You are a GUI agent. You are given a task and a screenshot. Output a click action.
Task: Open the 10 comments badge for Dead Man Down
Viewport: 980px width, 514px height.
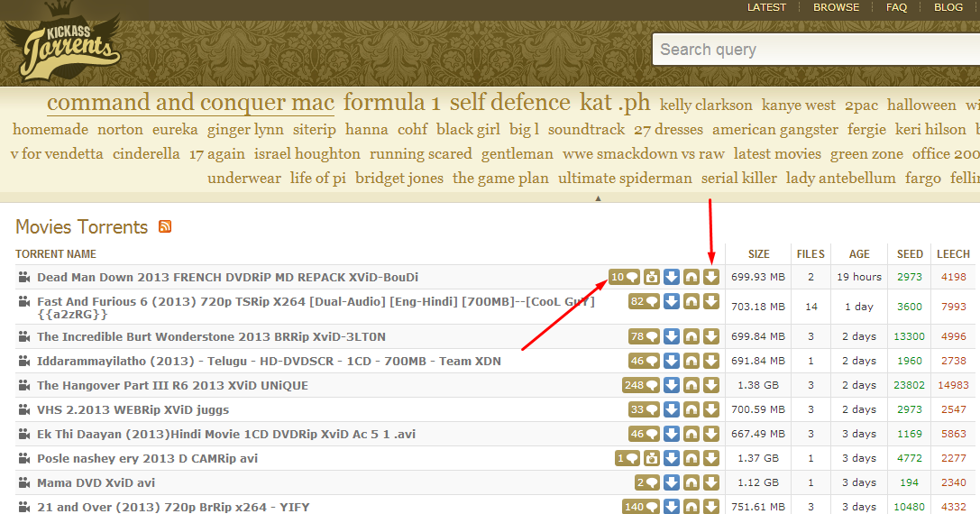pos(625,277)
